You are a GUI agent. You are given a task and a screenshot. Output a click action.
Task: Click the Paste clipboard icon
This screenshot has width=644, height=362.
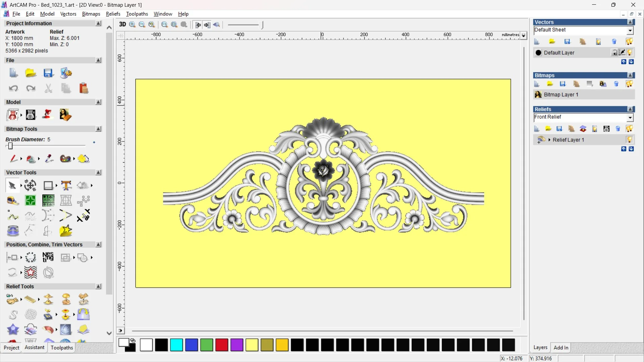(x=84, y=88)
